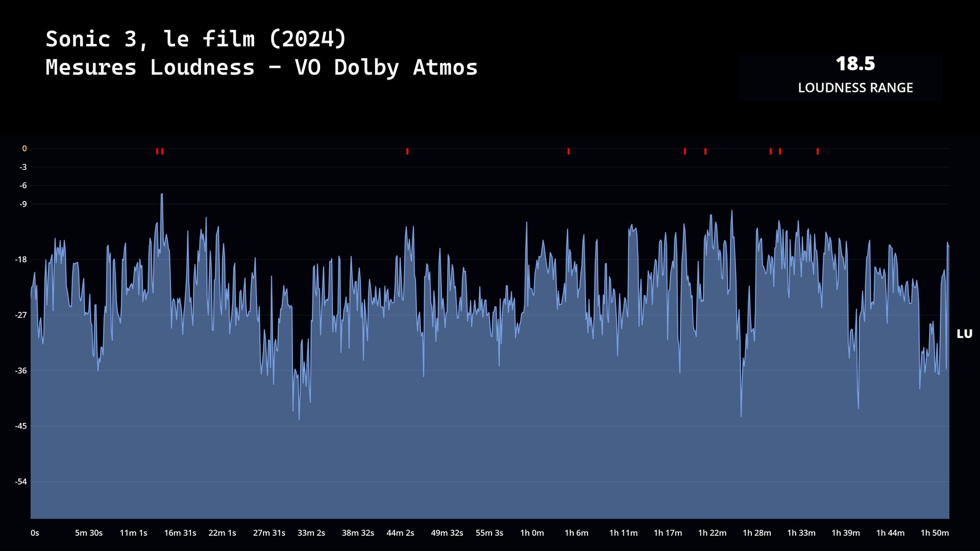Click the 49m 32s time label
Image resolution: width=980 pixels, height=551 pixels.
(447, 533)
